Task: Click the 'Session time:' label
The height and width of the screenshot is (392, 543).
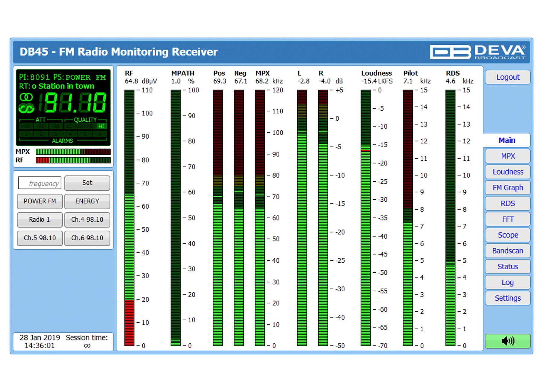Action: [x=87, y=338]
